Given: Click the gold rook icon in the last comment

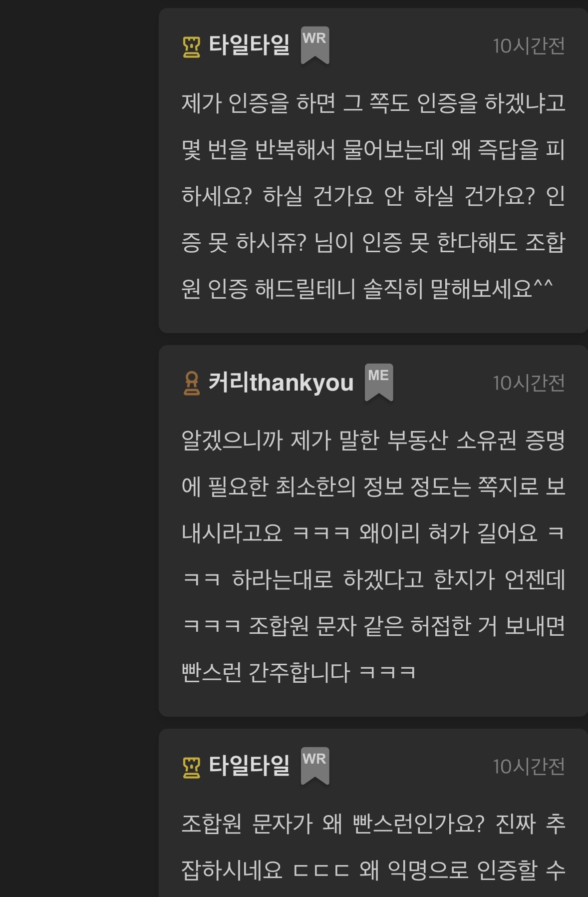Looking at the screenshot, I should tap(192, 767).
